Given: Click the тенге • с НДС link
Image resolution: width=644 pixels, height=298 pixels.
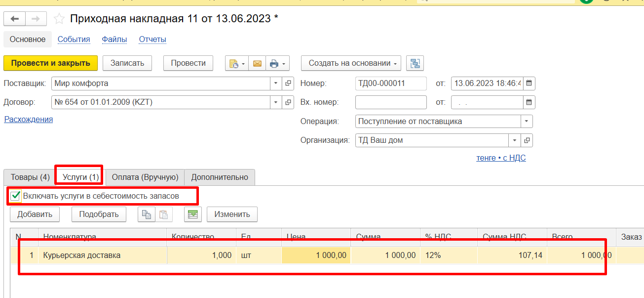Looking at the screenshot, I should pyautogui.click(x=501, y=158).
